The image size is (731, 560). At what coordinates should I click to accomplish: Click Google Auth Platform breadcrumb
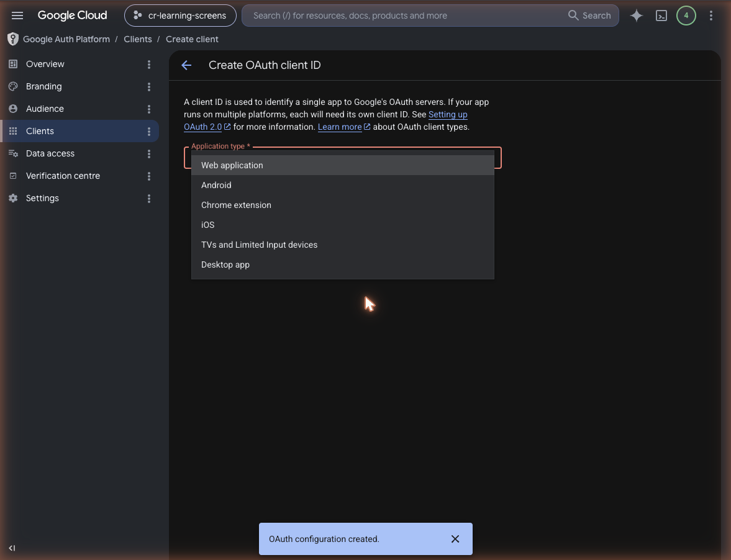(x=66, y=39)
